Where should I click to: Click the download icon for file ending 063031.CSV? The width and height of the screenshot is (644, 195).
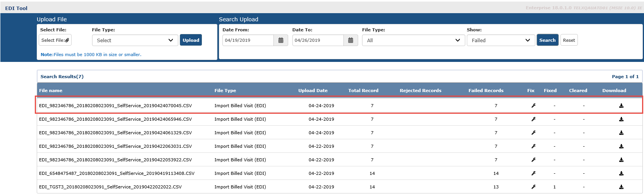click(621, 146)
